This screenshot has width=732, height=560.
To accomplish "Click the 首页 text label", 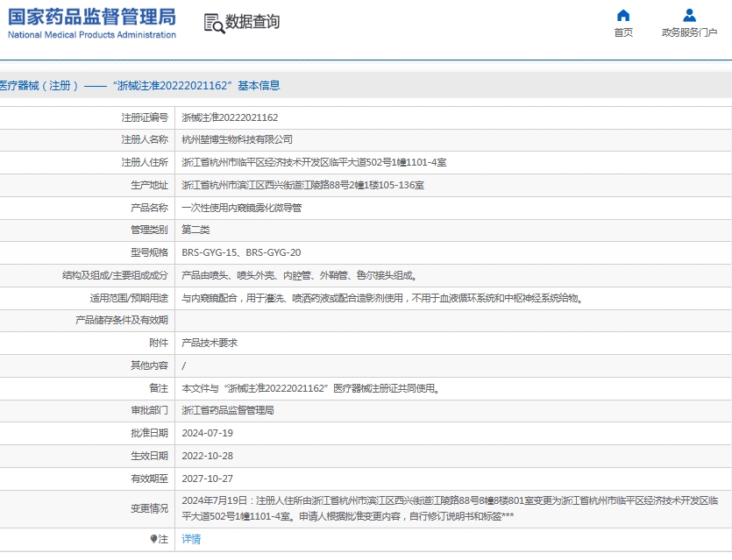I will [623, 32].
